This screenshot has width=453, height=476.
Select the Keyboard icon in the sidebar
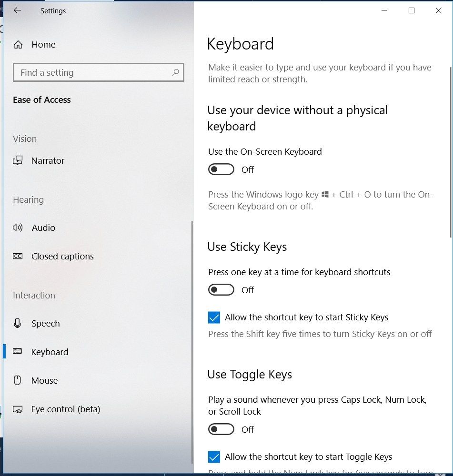click(18, 352)
